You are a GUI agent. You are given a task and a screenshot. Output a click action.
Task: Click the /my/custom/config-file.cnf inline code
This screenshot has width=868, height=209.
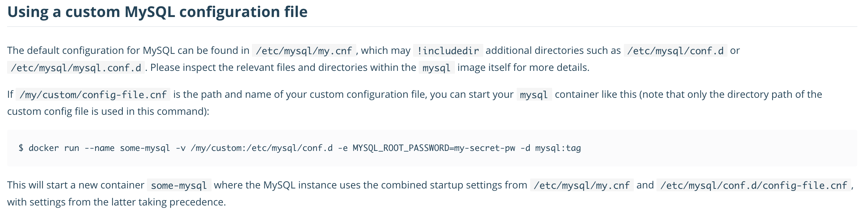pos(93,95)
